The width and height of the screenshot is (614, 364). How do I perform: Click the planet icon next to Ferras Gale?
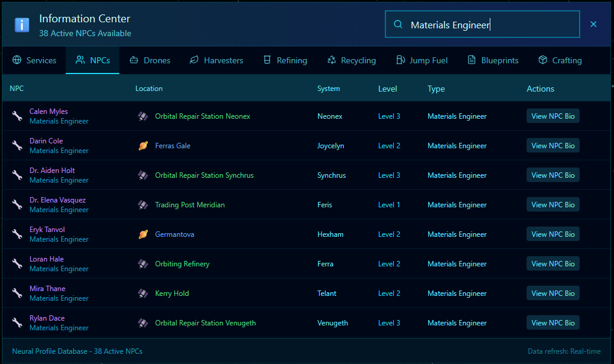pos(143,146)
